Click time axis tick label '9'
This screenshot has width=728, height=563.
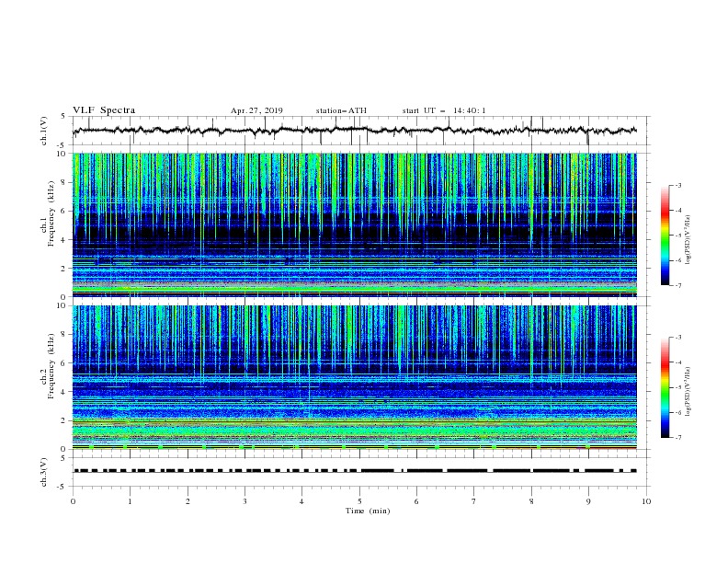(x=588, y=501)
